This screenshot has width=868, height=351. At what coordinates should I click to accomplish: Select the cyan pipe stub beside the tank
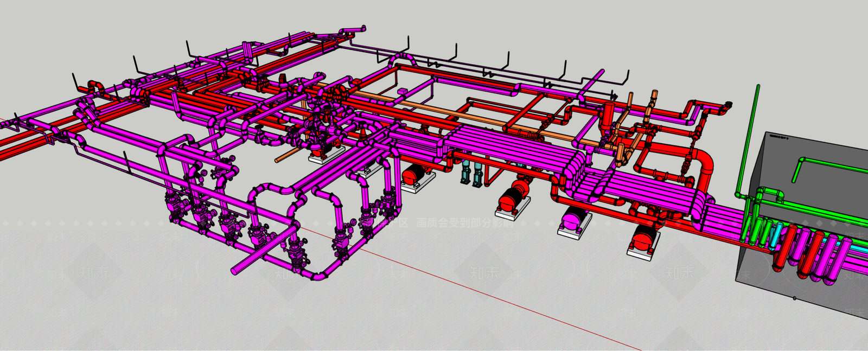click(x=778, y=232)
